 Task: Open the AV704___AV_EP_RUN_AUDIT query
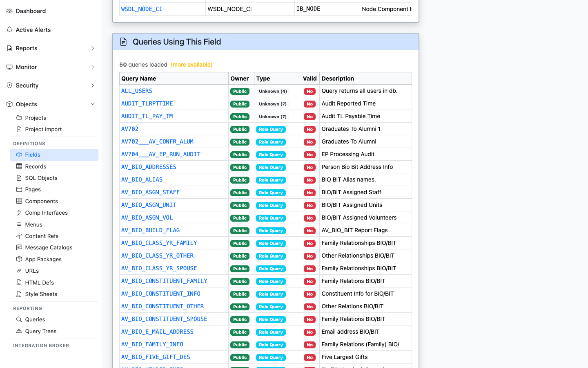pyautogui.click(x=161, y=154)
